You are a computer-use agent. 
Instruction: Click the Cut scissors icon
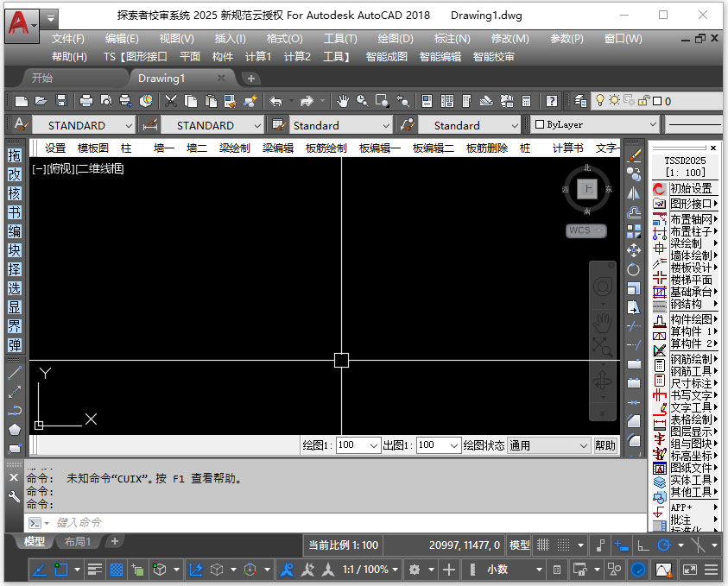(171, 101)
